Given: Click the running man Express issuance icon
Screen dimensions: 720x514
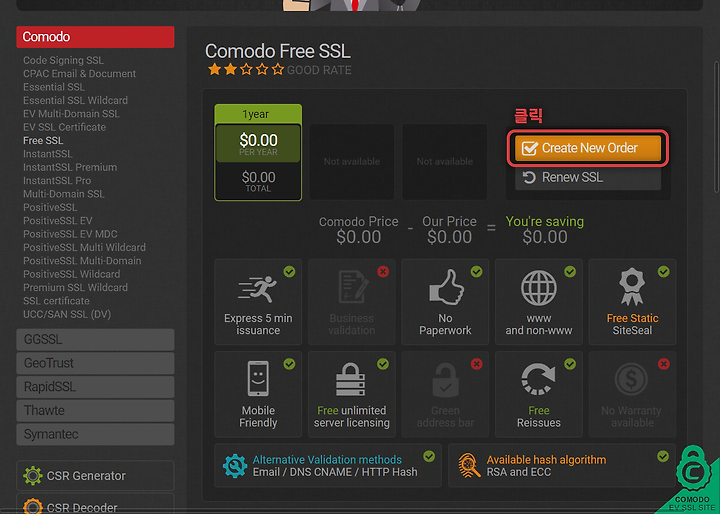Looking at the screenshot, I should click(258, 289).
